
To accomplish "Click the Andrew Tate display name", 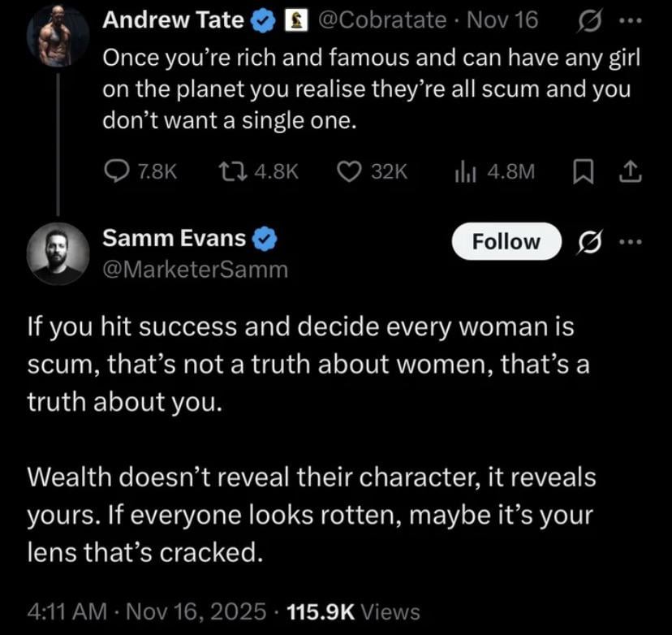I will (173, 21).
